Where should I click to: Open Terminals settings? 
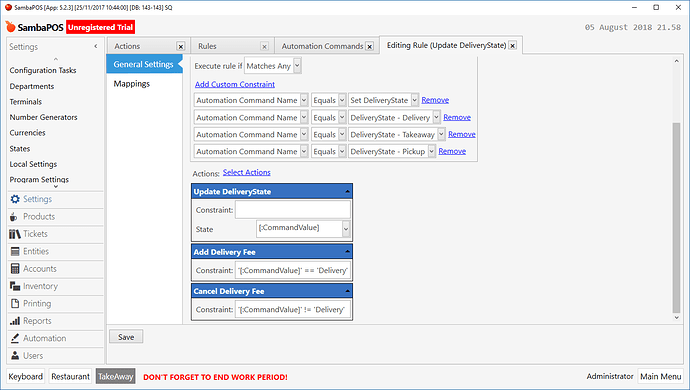tap(26, 102)
